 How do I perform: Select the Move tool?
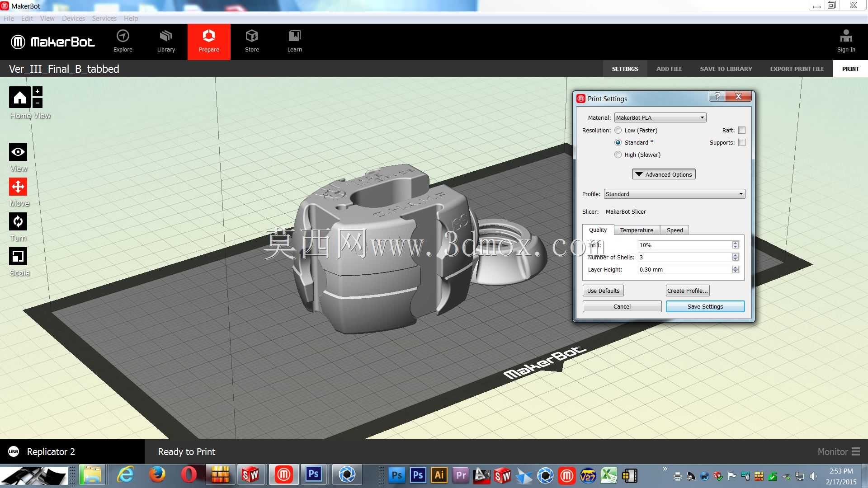point(18,187)
